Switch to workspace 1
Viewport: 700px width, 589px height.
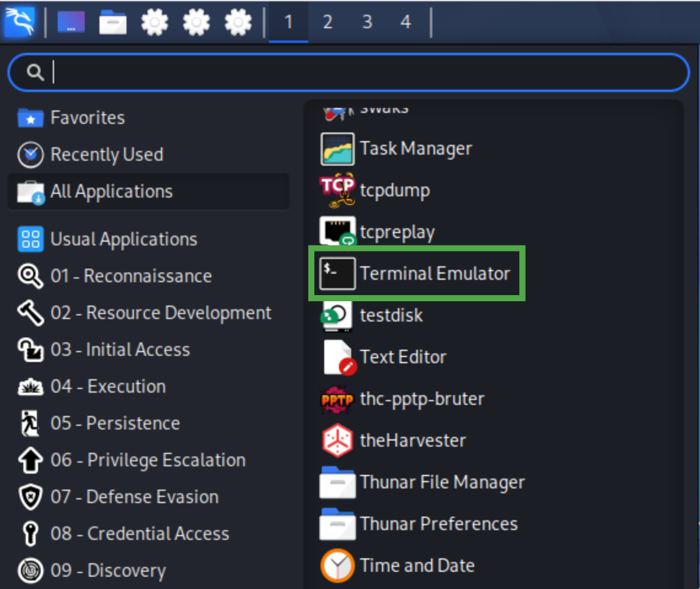pyautogui.click(x=289, y=21)
